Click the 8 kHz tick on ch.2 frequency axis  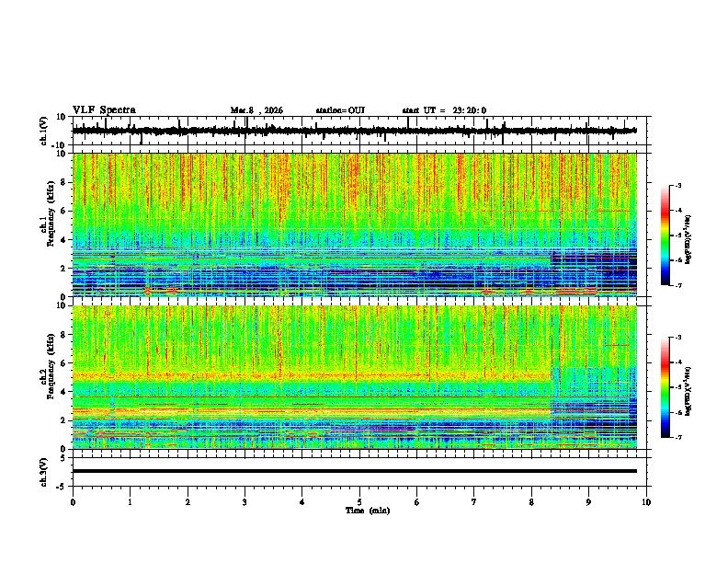(x=65, y=335)
